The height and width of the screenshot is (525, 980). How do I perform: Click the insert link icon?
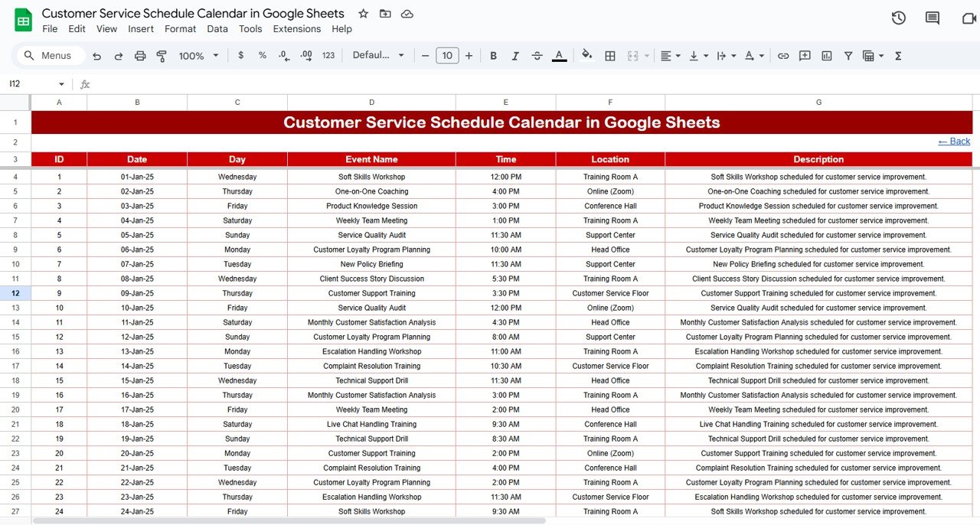tap(782, 56)
